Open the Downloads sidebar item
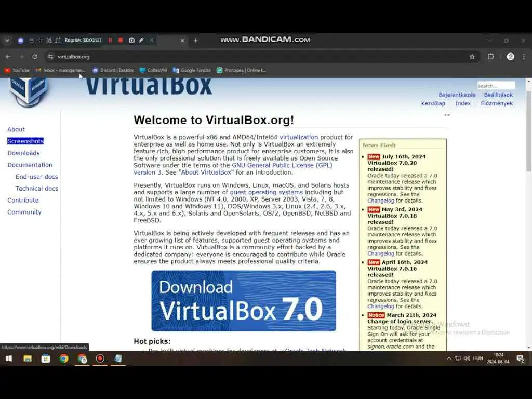Image resolution: width=532 pixels, height=399 pixels. point(23,153)
